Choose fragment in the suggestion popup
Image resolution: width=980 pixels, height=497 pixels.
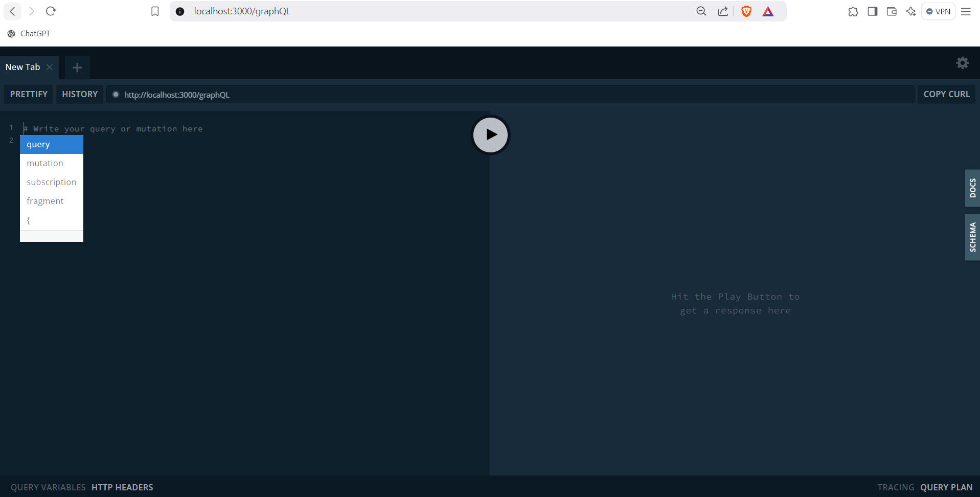tap(45, 200)
